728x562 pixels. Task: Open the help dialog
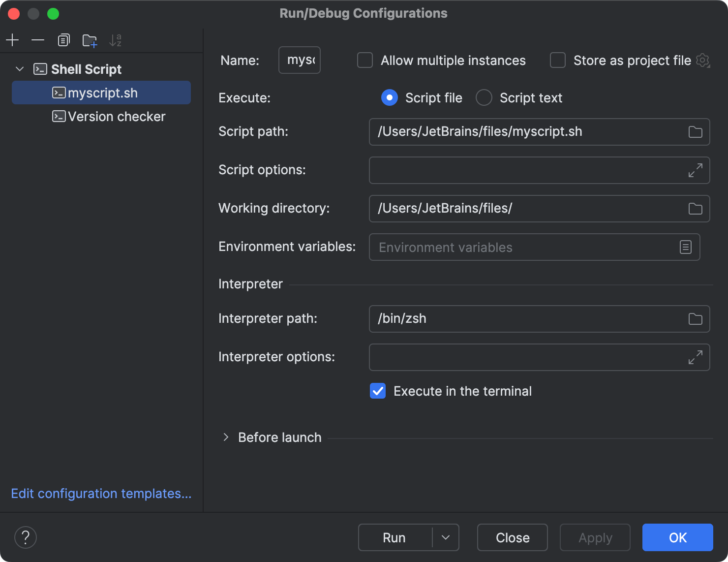pos(25,537)
